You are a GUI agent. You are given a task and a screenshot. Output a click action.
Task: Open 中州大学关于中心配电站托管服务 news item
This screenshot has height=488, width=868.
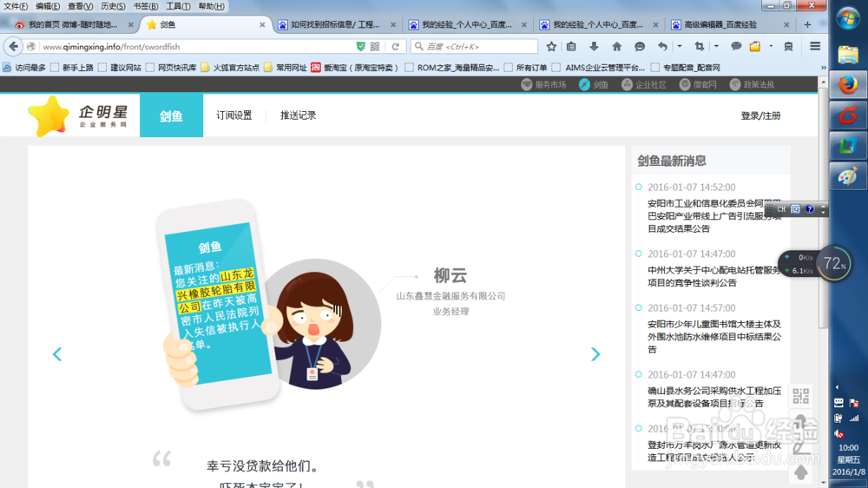pos(714,276)
